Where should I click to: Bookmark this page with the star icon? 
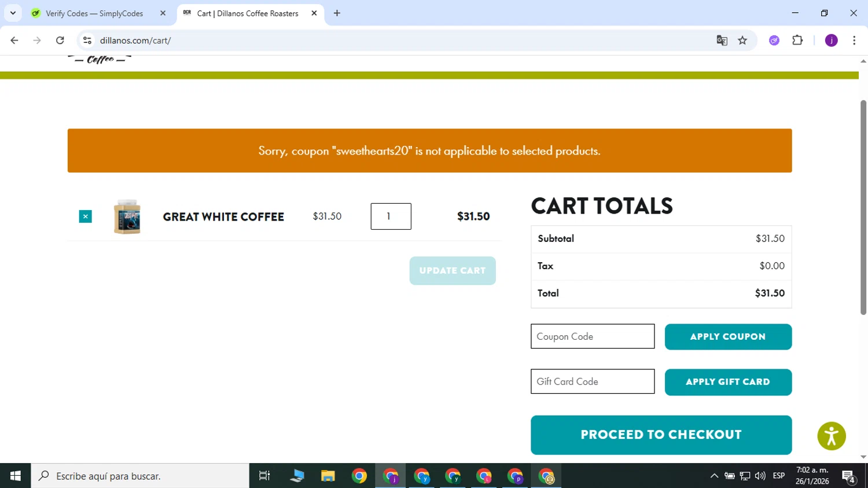742,41
